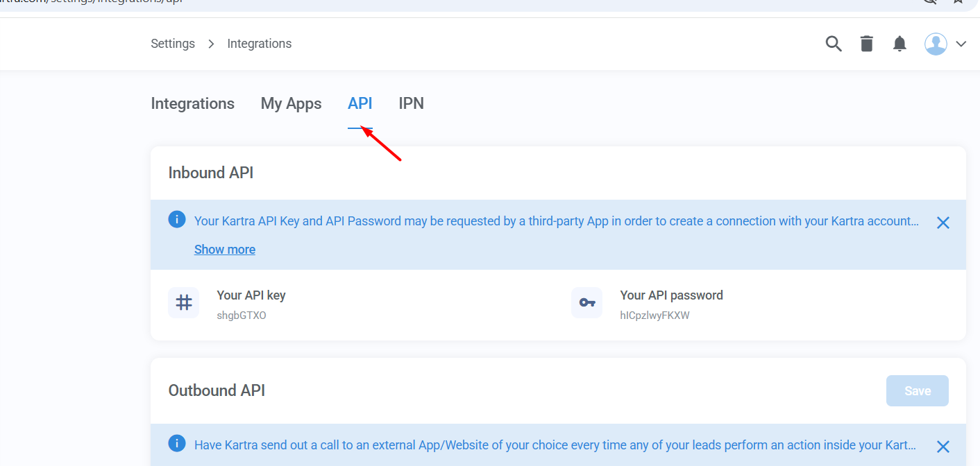Click the Outbound API Save button
Image resolution: width=980 pixels, height=466 pixels.
click(x=918, y=391)
